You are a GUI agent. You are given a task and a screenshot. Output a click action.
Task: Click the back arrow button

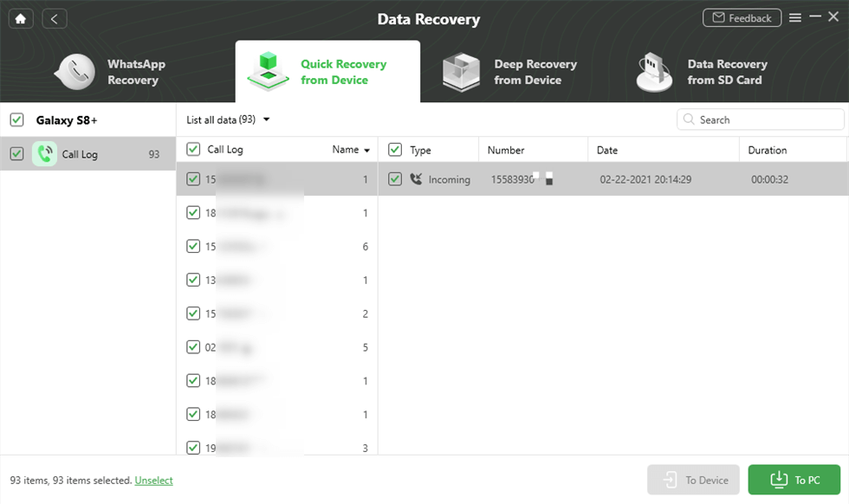click(x=54, y=19)
